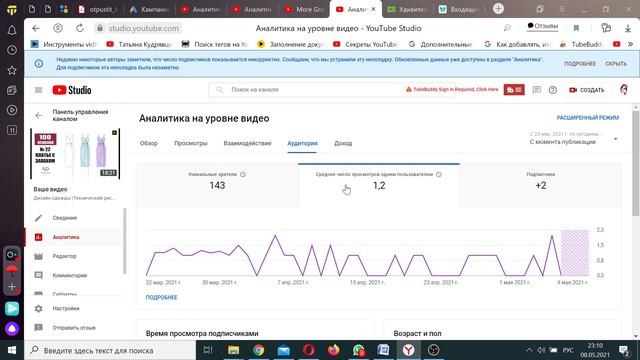Reload the page with the refresh icon
Image resolution: width=640 pixels, height=360 pixels.
click(80, 28)
